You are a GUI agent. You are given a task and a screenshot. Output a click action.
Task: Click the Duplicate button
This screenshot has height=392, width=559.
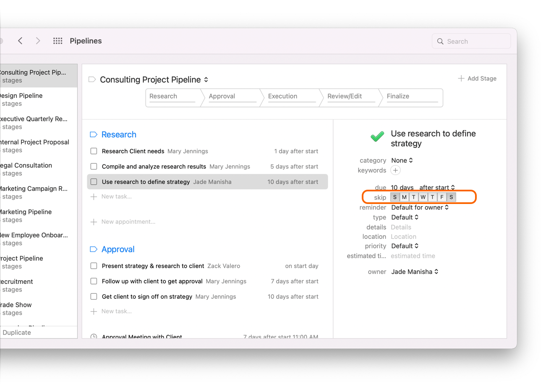pos(17,332)
